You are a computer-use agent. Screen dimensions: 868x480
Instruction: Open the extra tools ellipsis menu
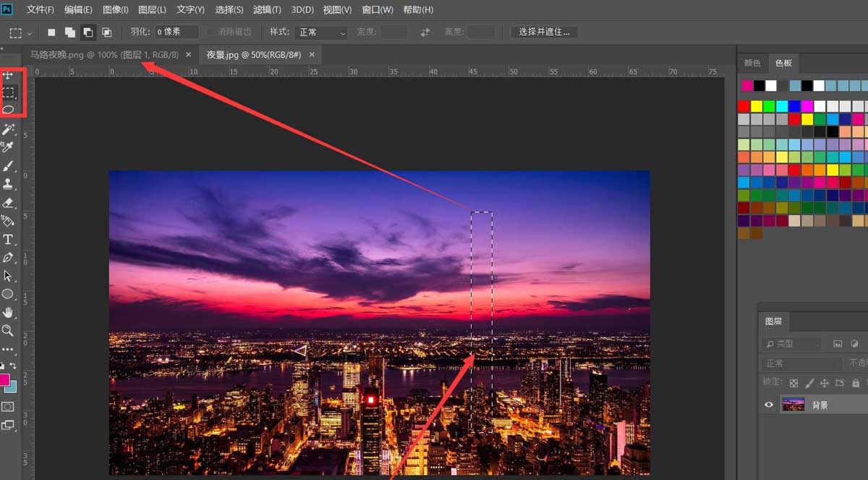tap(8, 350)
